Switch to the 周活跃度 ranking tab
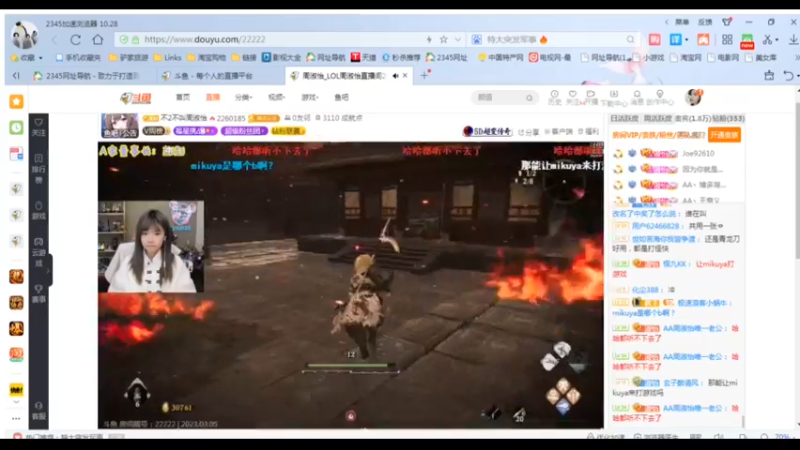Image resolution: width=800 pixels, height=450 pixels. click(658, 118)
